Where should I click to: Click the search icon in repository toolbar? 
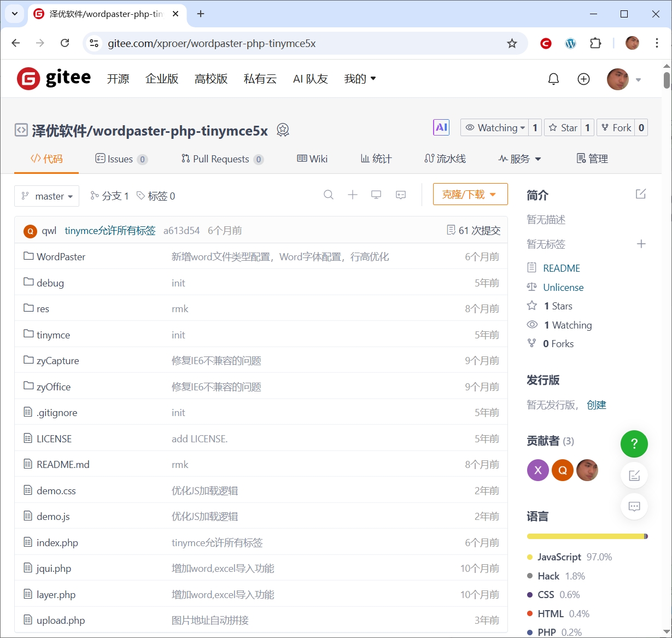click(329, 195)
